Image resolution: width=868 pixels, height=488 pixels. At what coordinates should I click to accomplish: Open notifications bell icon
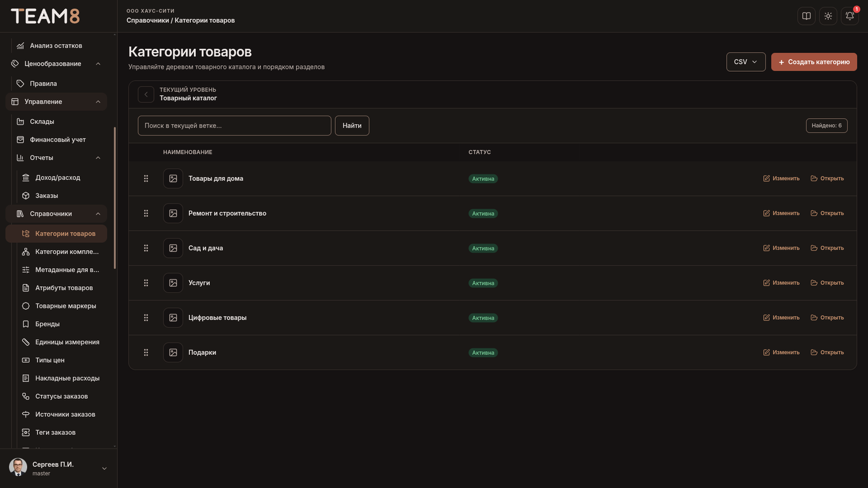[850, 16]
